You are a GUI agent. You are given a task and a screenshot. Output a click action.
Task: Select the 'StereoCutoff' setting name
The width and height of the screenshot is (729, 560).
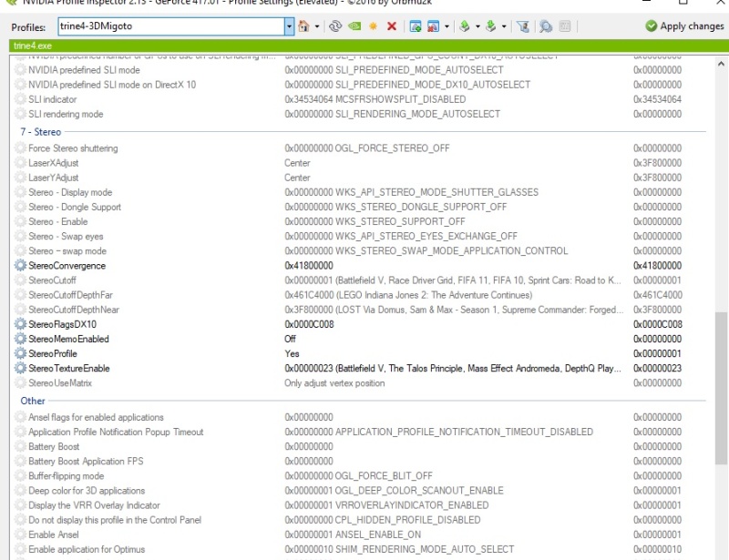(x=52, y=280)
